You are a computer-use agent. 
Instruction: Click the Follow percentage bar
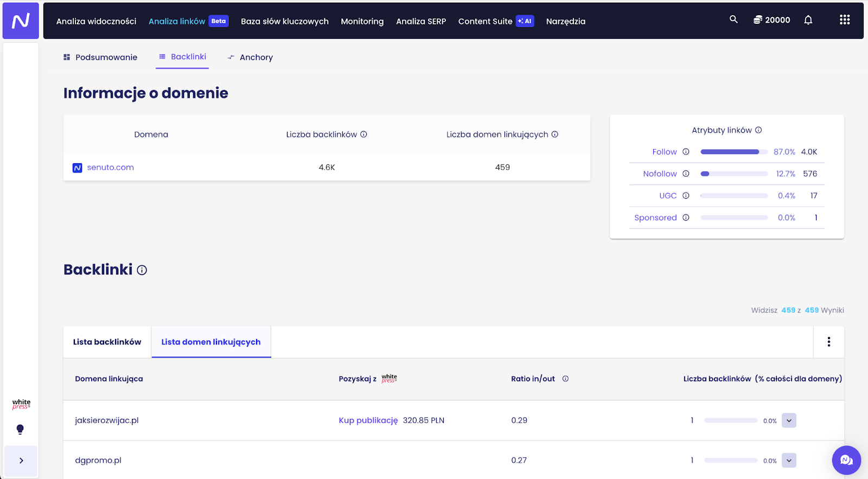(x=734, y=152)
